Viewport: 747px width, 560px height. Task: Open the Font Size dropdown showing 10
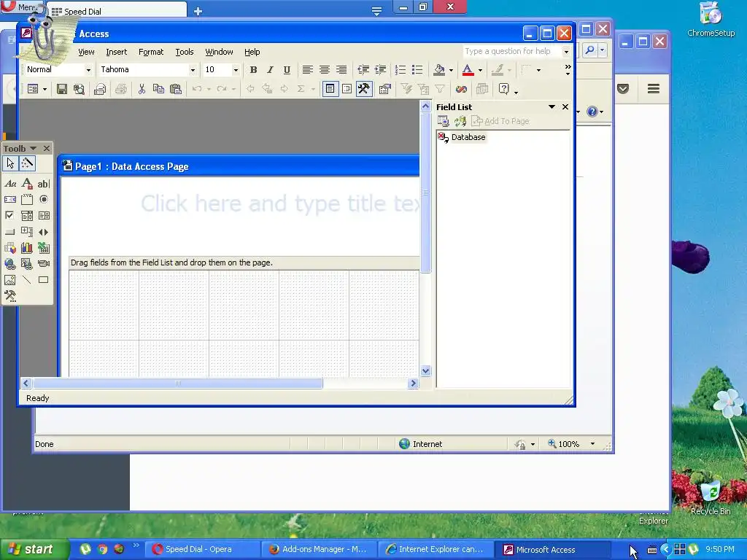[236, 70]
